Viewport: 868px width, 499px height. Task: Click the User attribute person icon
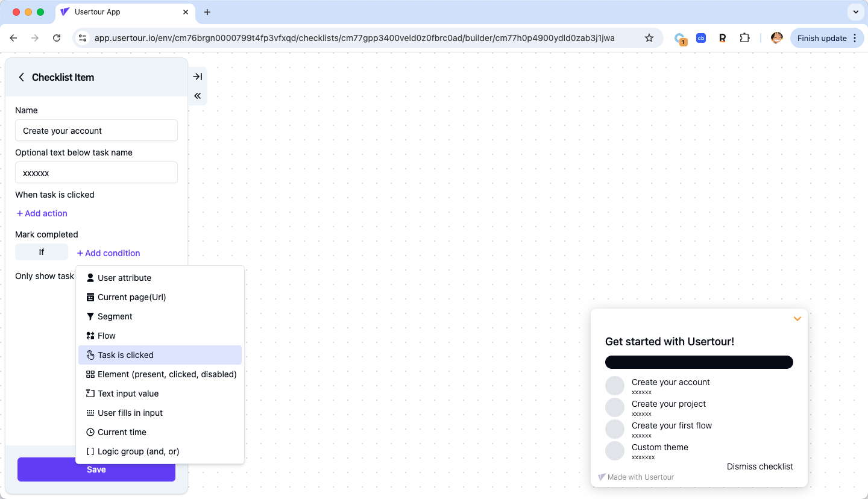90,278
